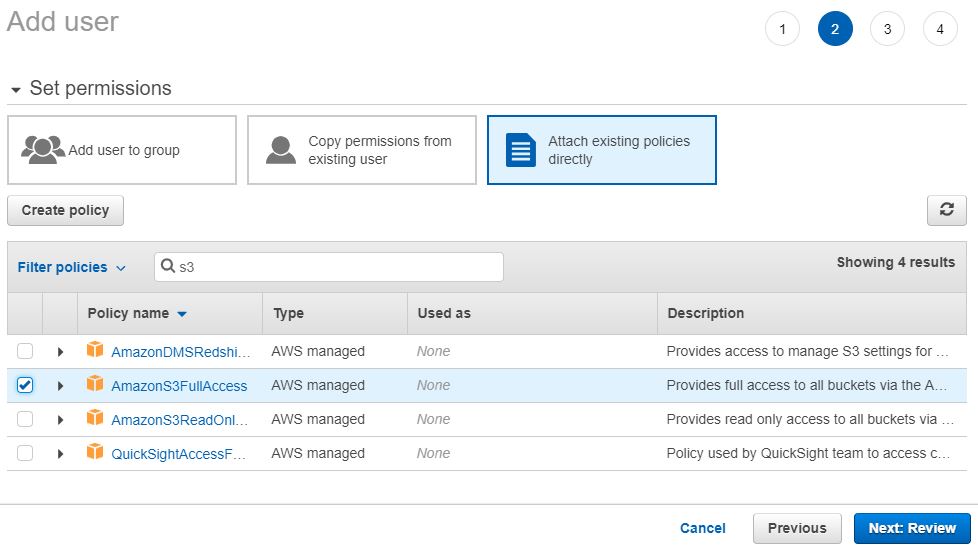Click the orange box icon beside AmazonS3FullAccess
Screen dimensions: 978x551
tap(95, 384)
